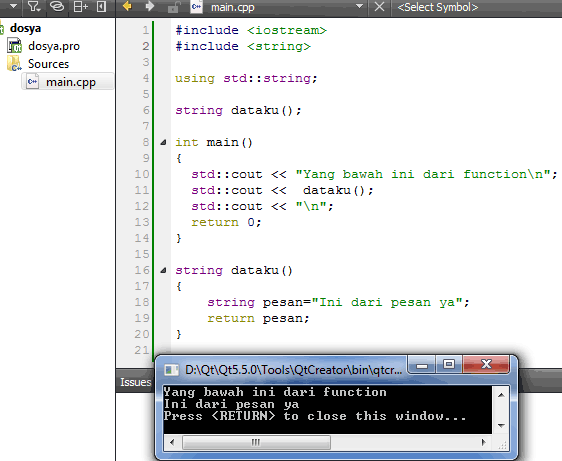Image resolution: width=562 pixels, height=461 pixels.
Task: Go back with the yellow arrow
Action: (x=127, y=6)
